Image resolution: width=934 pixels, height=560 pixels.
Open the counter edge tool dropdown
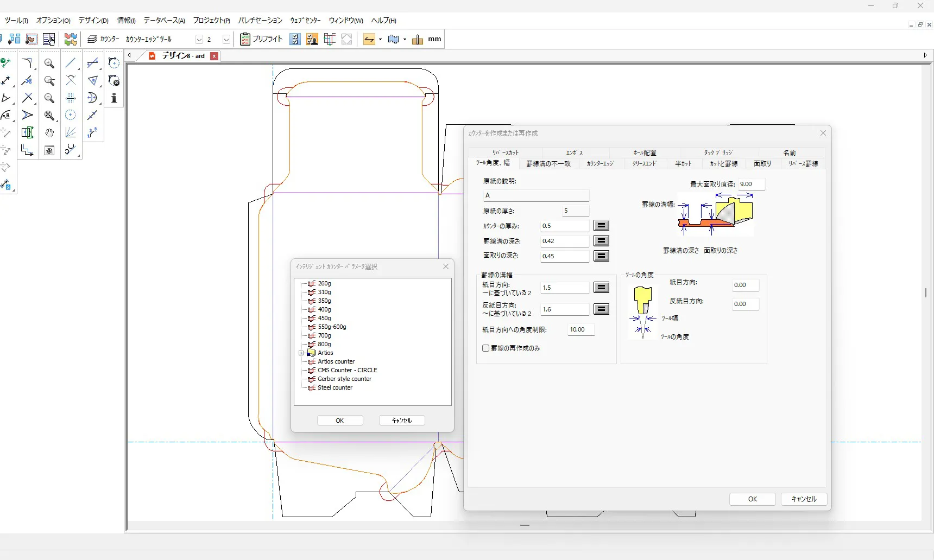[x=199, y=40]
